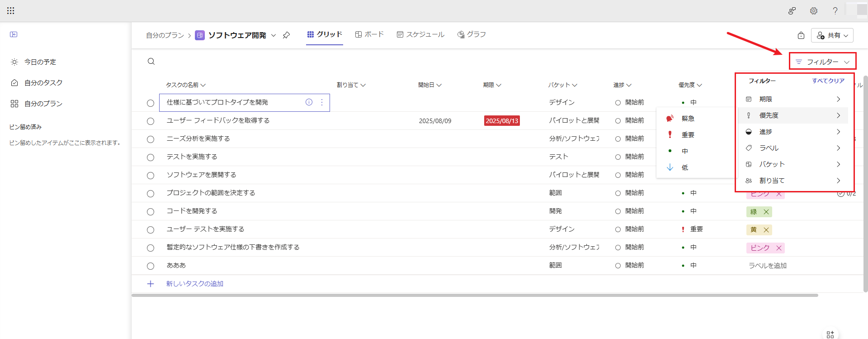Click the search magnifier icon
This screenshot has height=339, width=868.
pos(151,62)
